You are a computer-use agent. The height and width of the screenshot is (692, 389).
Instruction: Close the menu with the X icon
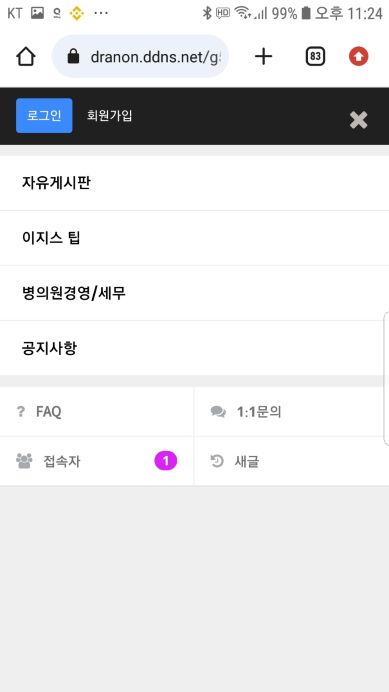(359, 120)
